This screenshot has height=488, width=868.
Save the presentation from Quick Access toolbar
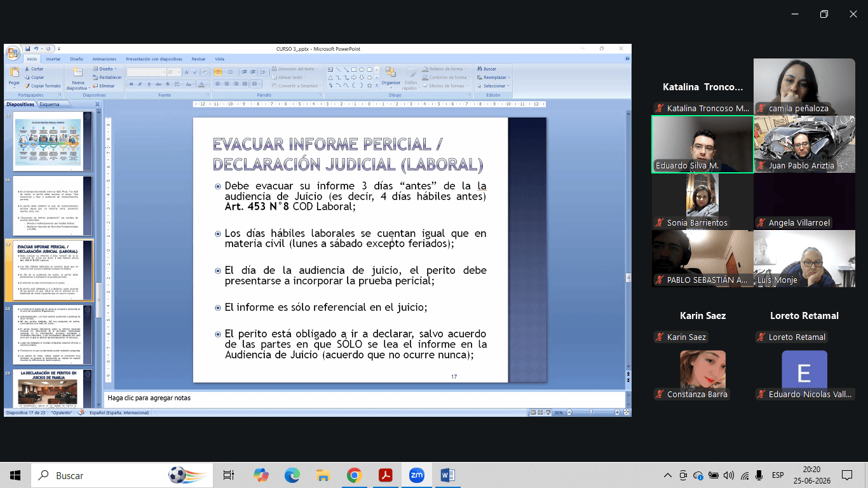coord(28,48)
